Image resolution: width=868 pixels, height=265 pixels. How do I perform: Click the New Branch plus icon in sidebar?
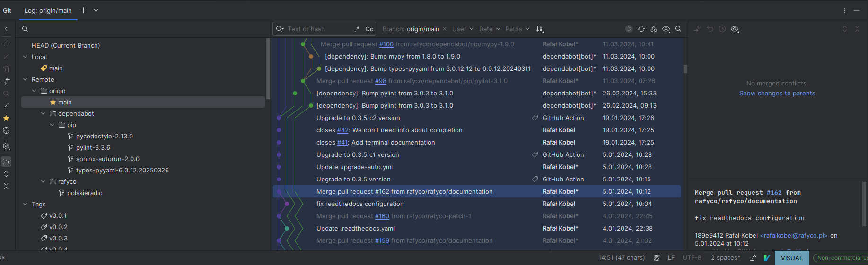tap(6, 44)
